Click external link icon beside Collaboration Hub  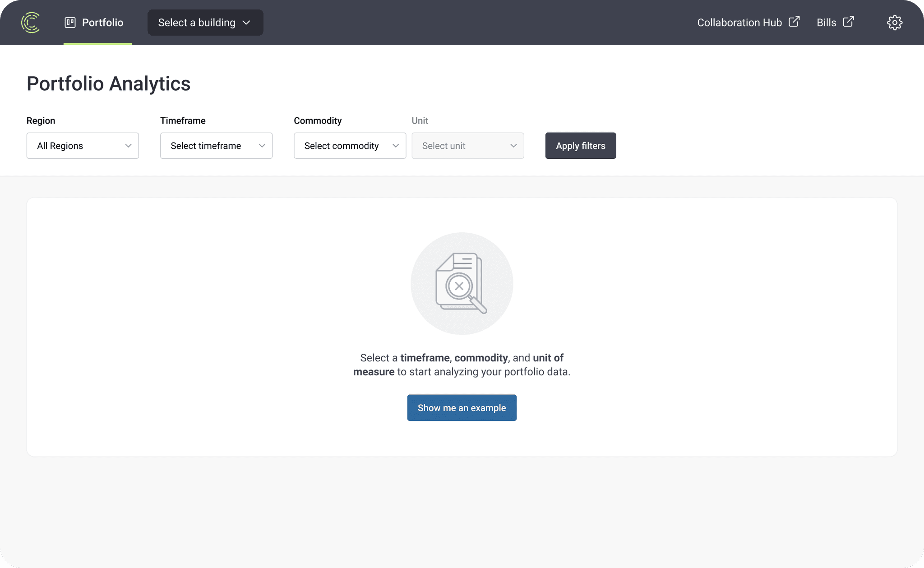click(794, 22)
